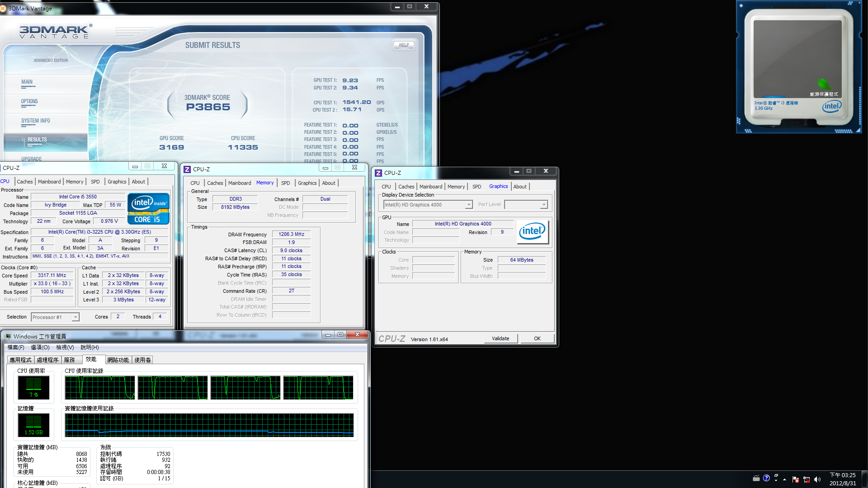Open the disconnected network tray icon
This screenshot has width=868, height=488.
tap(807, 479)
